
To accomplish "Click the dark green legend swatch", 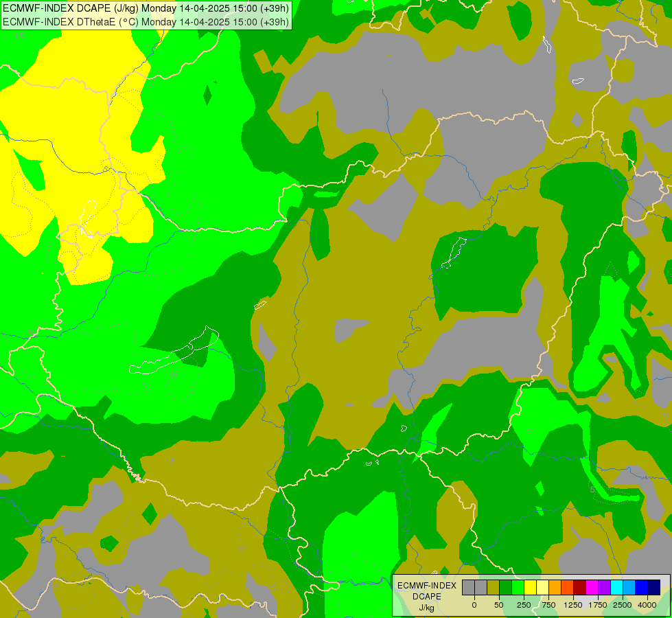I will 506,587.
